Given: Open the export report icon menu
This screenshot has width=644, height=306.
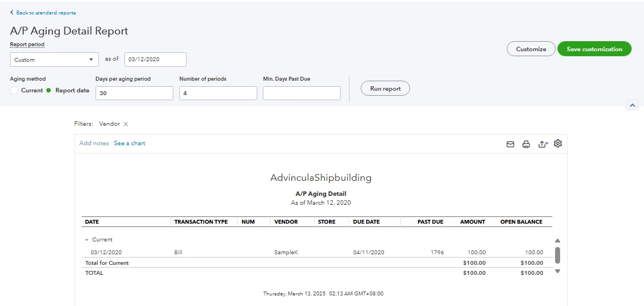Looking at the screenshot, I should point(543,144).
